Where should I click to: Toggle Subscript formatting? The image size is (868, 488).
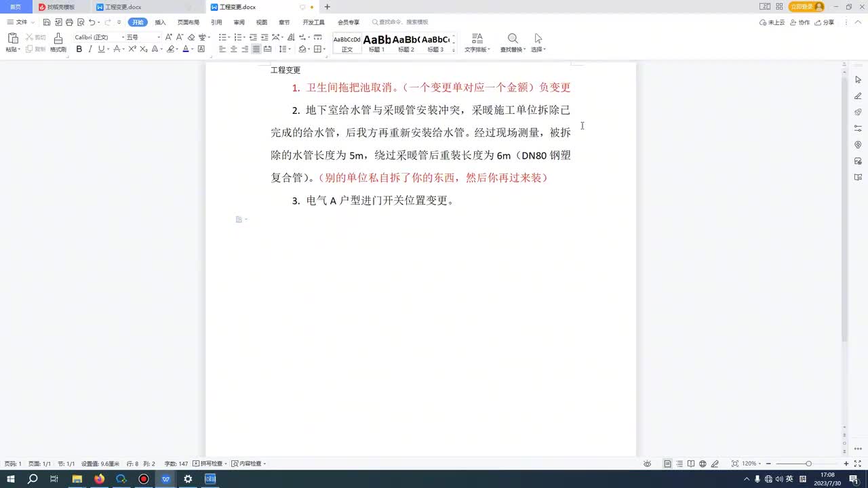[143, 49]
